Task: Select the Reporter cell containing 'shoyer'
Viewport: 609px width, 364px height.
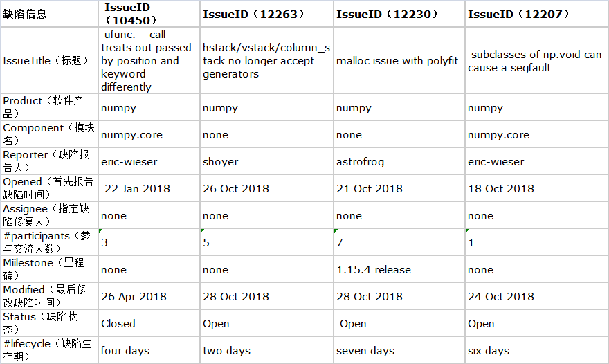Action: tap(221, 162)
